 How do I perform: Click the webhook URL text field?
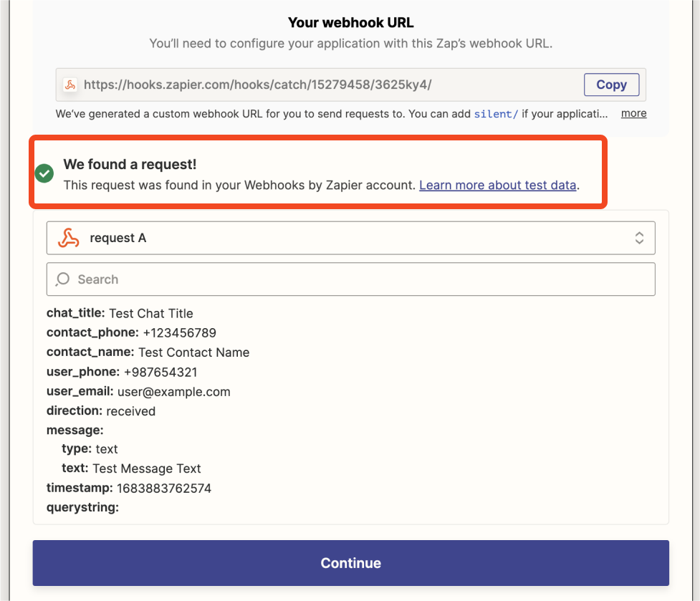[x=320, y=85]
